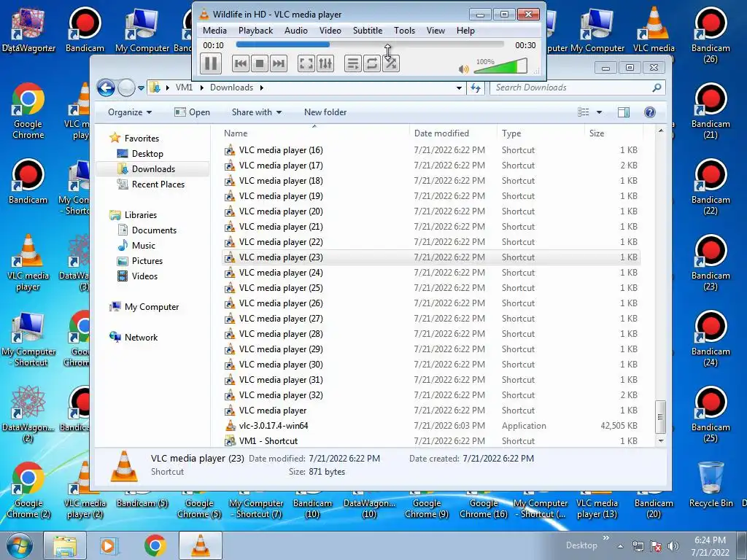
Task: Expand the VM1 breadcrumb arrow
Action: click(202, 87)
